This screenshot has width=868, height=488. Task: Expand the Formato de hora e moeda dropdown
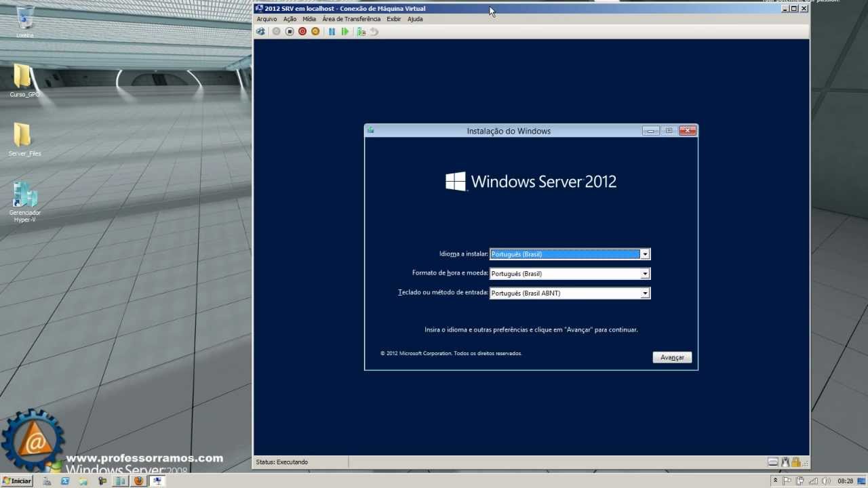[645, 274]
